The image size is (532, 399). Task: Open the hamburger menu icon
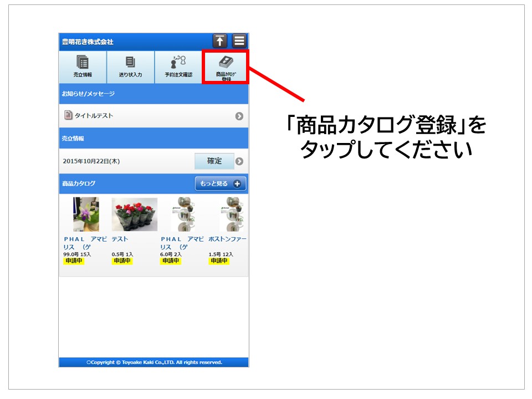(239, 41)
